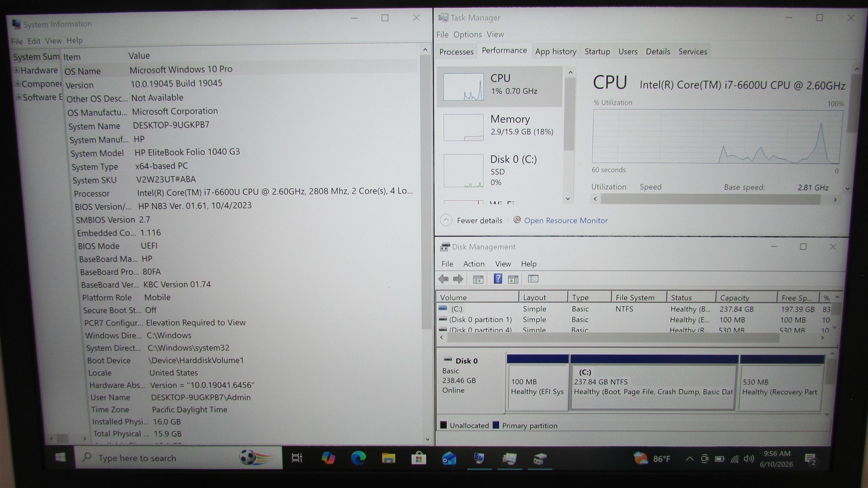
Task: Click Open Resource Monitor link
Action: point(566,221)
